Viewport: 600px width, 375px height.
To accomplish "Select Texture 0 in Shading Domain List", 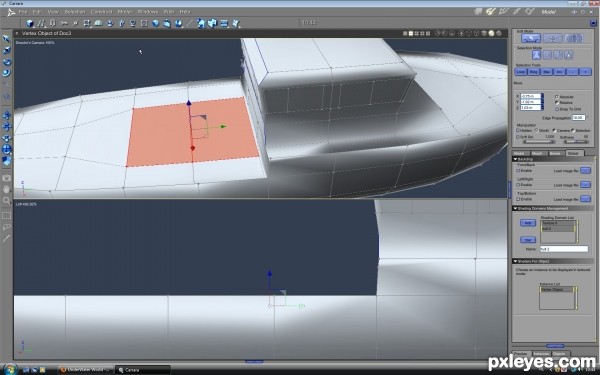I will (557, 223).
